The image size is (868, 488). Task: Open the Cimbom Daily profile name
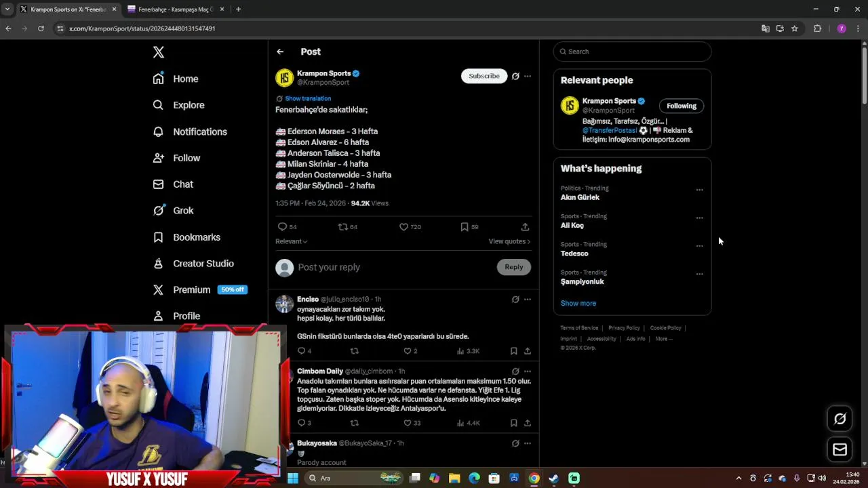pos(320,371)
